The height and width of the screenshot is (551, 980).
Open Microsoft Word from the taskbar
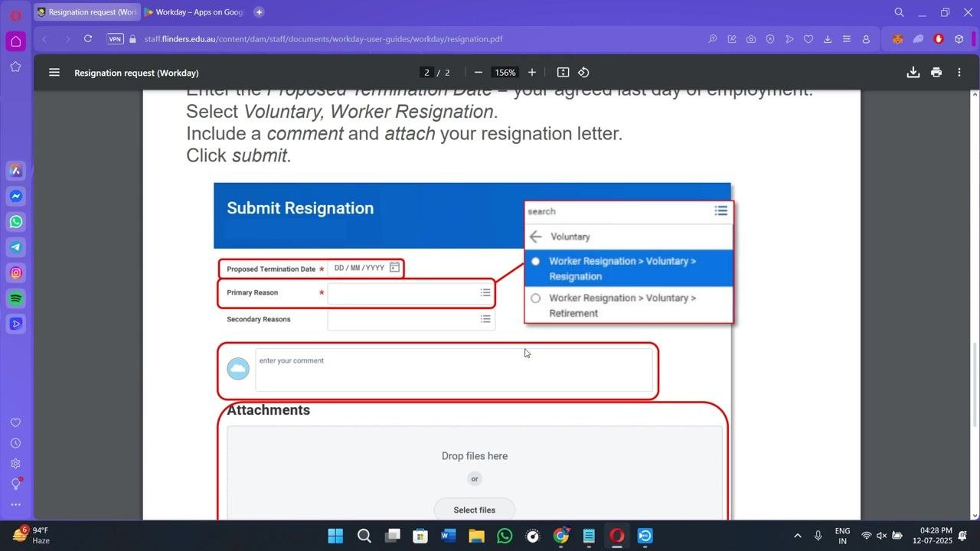(x=448, y=536)
